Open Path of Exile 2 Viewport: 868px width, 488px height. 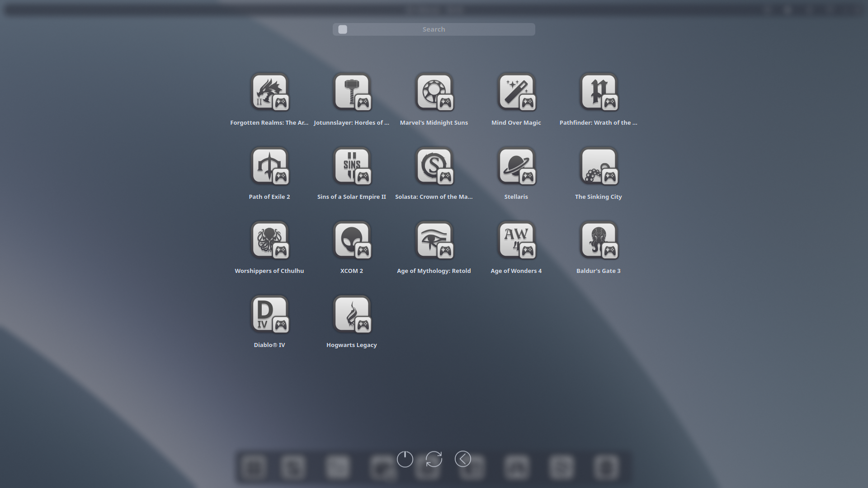pos(269,166)
